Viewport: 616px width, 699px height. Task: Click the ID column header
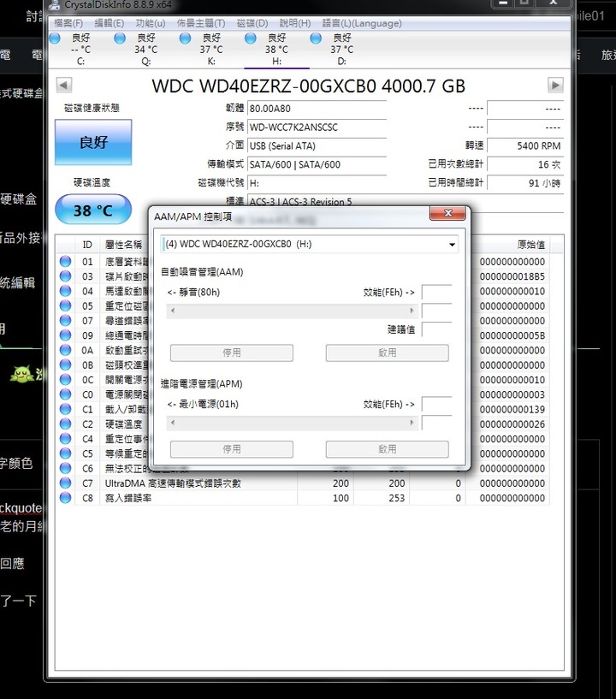87,245
